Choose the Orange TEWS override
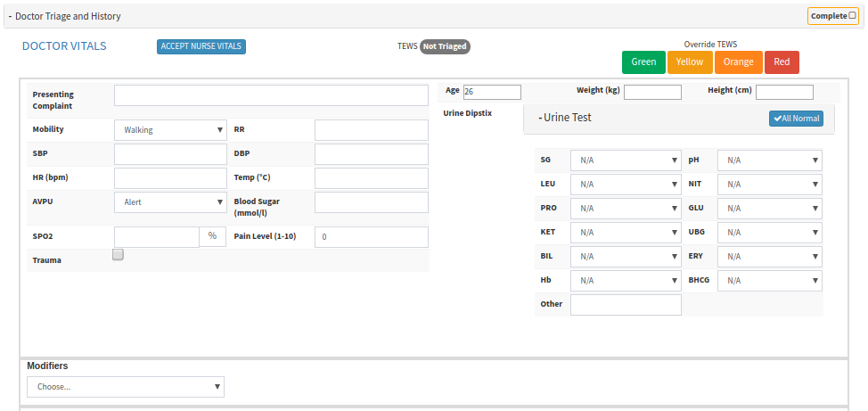 (737, 62)
